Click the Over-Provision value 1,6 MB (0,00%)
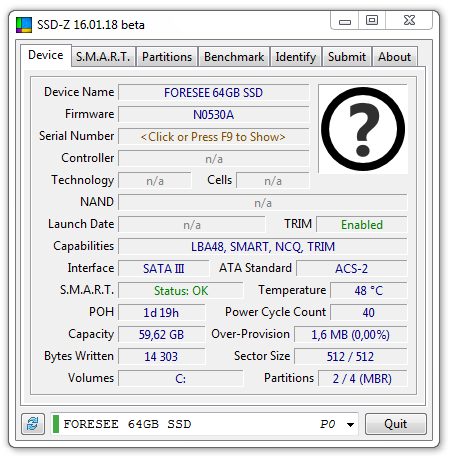Image resolution: width=450 pixels, height=457 pixels. (x=351, y=335)
